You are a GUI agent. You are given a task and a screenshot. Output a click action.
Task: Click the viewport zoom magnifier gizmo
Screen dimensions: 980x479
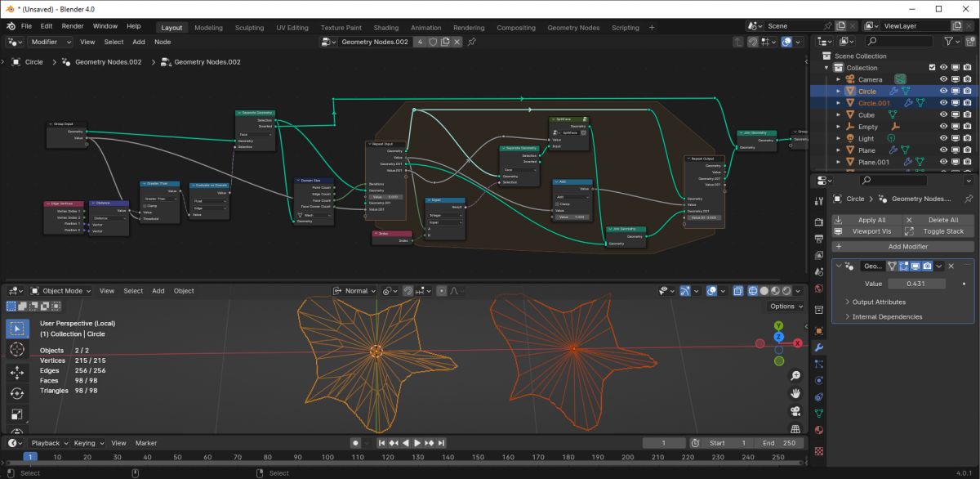click(x=795, y=376)
